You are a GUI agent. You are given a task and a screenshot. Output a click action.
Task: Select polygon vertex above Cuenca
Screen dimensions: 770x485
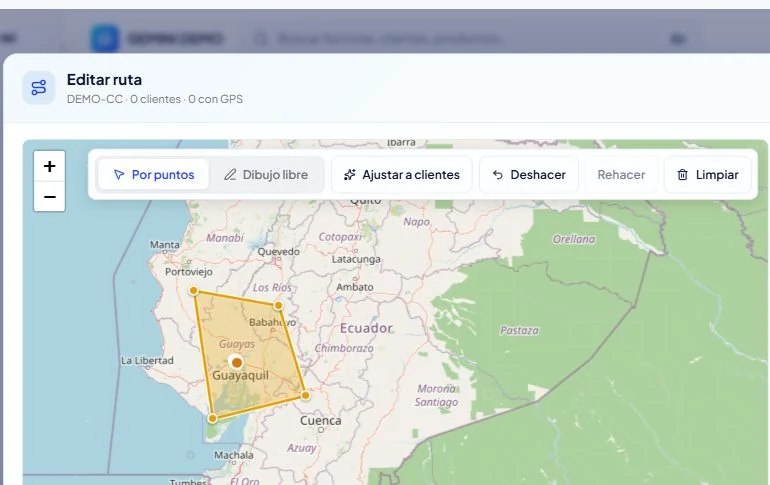click(x=305, y=395)
